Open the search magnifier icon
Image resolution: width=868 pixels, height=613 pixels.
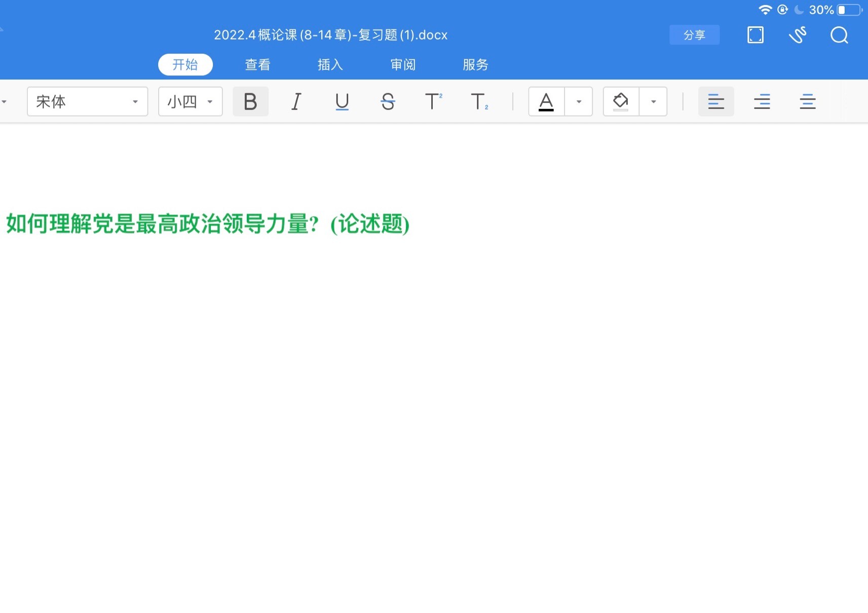[839, 35]
